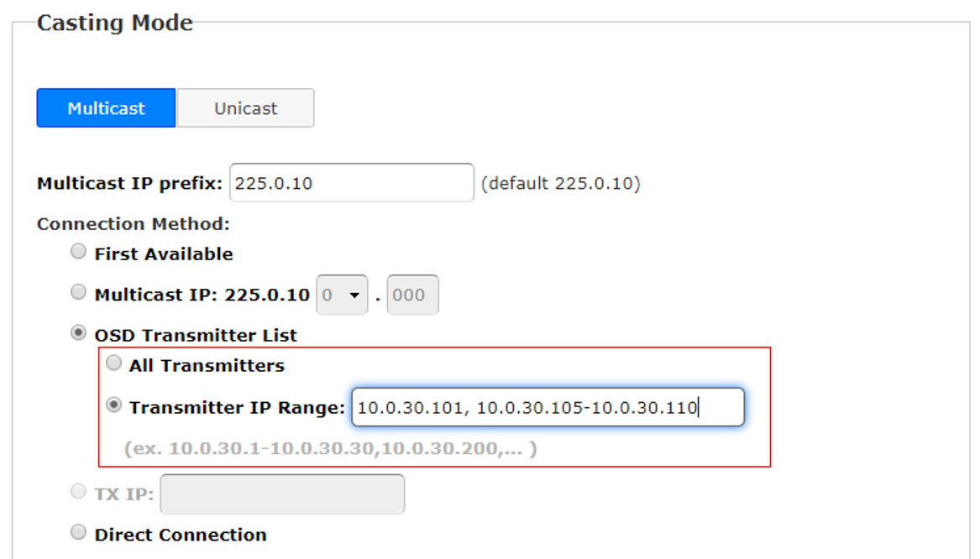This screenshot has width=980, height=559.
Task: Click the First Available label text
Action: tap(164, 253)
